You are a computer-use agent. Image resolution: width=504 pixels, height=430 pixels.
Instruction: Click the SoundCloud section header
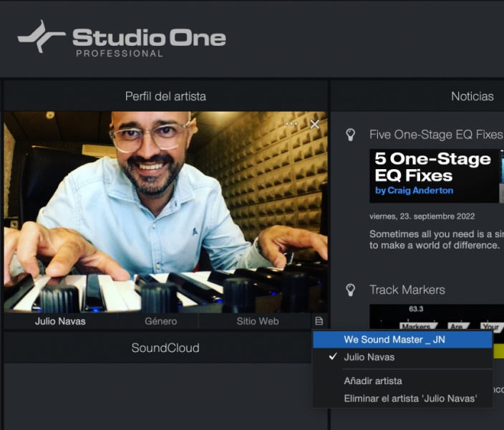165,348
